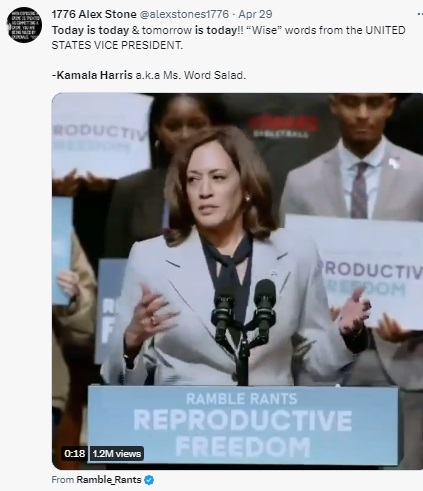Open the @alexstones1776 handle link

[184, 14]
